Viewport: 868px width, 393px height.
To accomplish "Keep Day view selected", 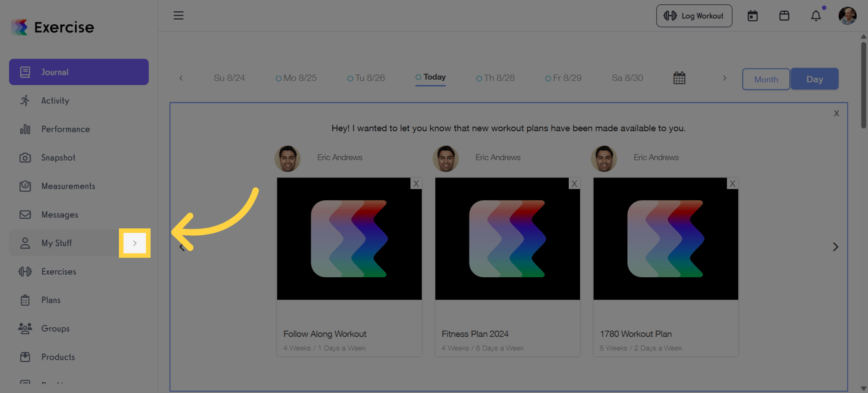I will point(815,79).
